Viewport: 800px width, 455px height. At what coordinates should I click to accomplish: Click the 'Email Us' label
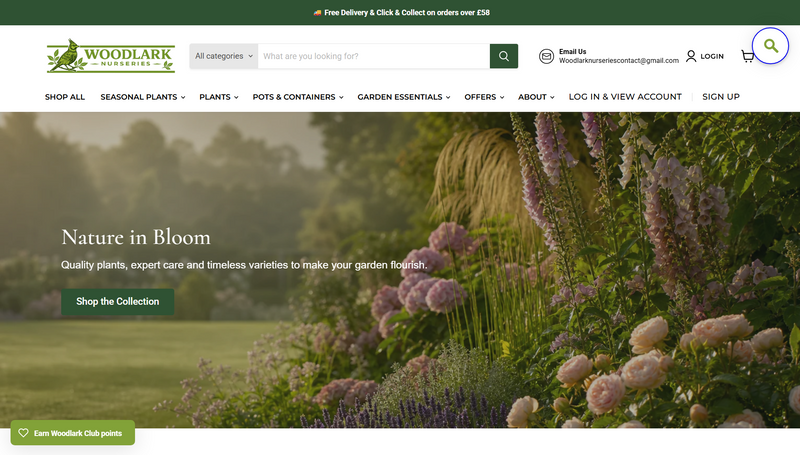pos(572,52)
